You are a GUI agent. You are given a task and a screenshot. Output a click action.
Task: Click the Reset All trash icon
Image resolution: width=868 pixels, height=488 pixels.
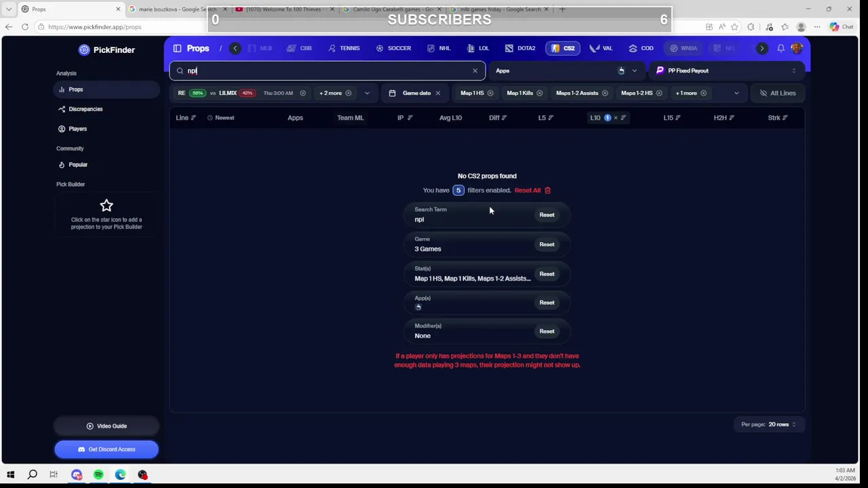point(548,190)
